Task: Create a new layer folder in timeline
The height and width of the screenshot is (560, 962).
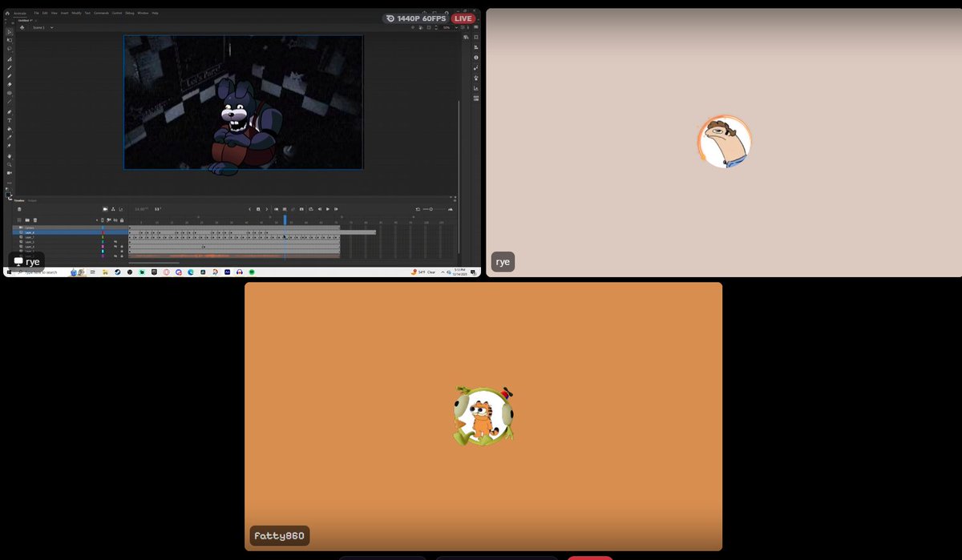Action: [27, 220]
